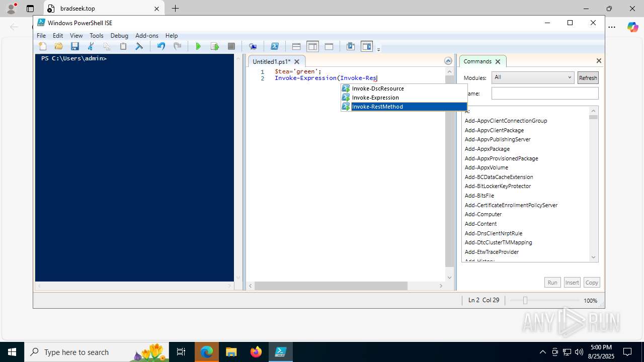This screenshot has height=362, width=644.
Task: Select Add-Computer command
Action: (483, 214)
